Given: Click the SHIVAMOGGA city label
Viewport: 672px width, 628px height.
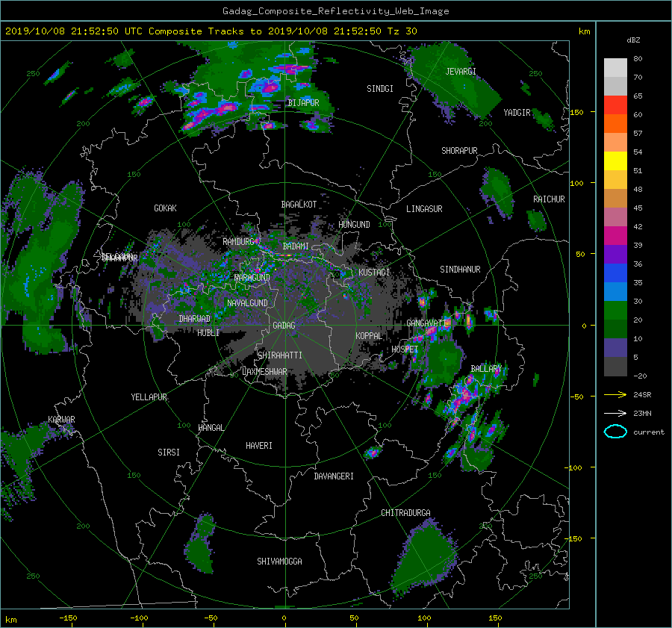Looking at the screenshot, I should (x=279, y=562).
